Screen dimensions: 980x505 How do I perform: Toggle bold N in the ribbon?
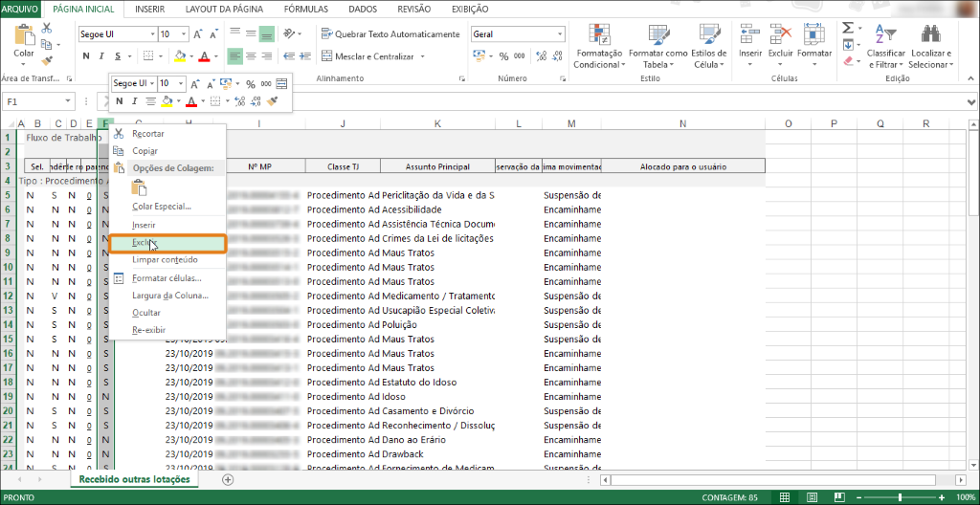pyautogui.click(x=86, y=56)
